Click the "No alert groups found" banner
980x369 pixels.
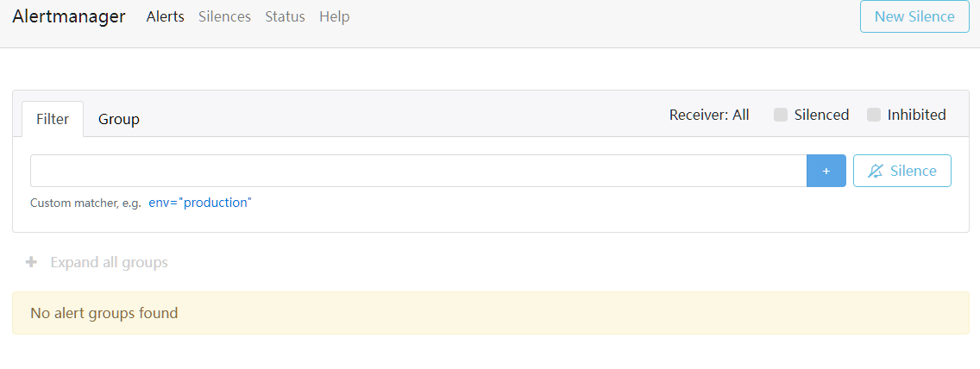click(x=490, y=313)
